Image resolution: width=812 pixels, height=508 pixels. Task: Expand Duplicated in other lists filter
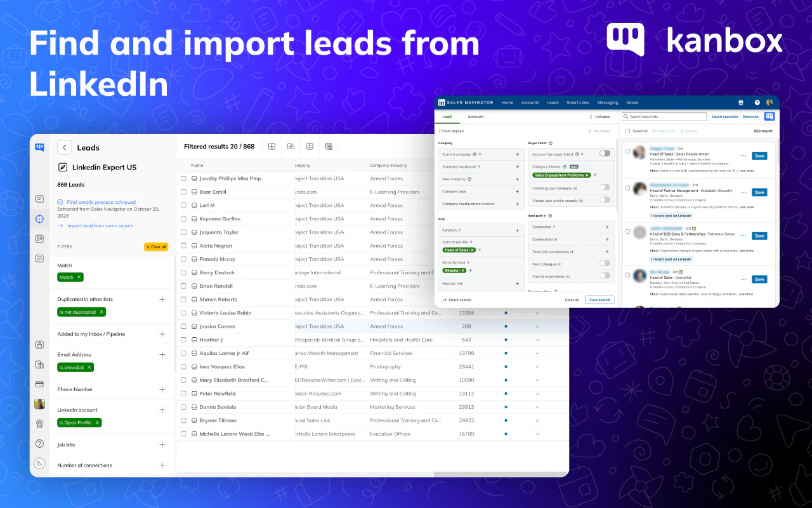pos(162,299)
